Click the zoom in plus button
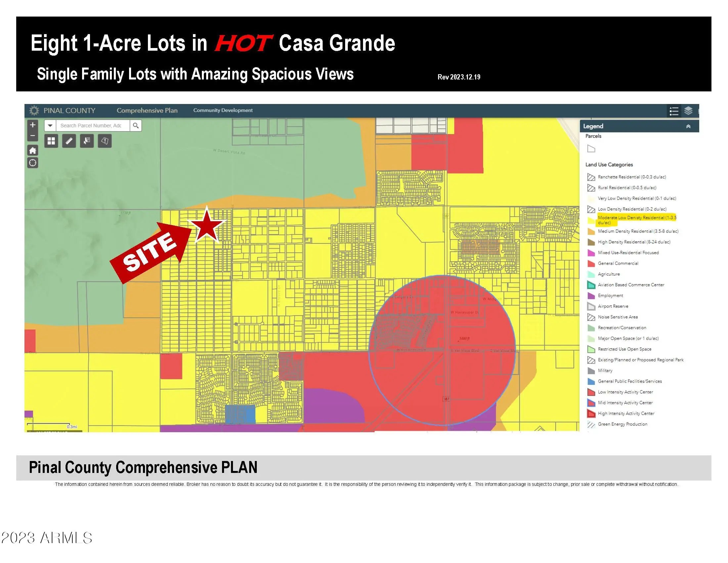The height and width of the screenshot is (563, 728). click(x=32, y=125)
